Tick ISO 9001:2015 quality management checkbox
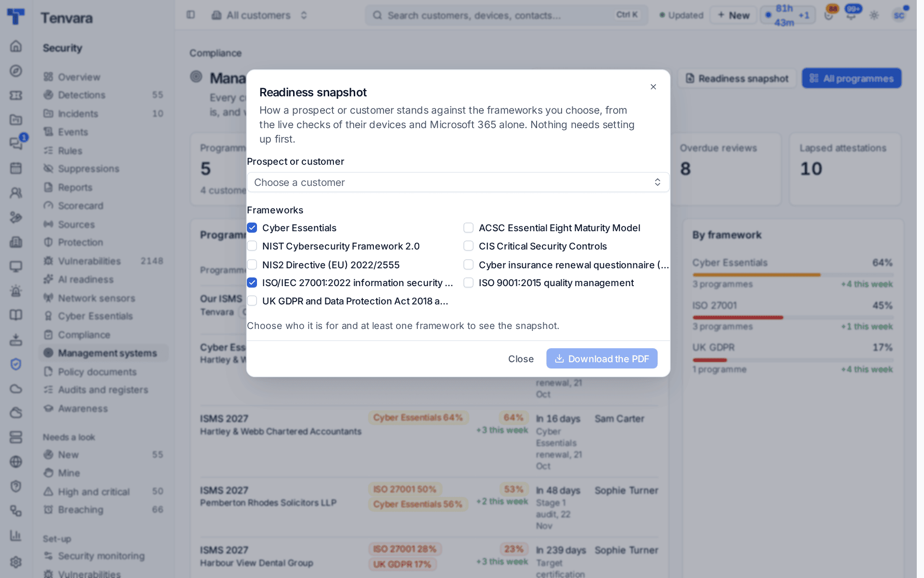 pyautogui.click(x=468, y=283)
